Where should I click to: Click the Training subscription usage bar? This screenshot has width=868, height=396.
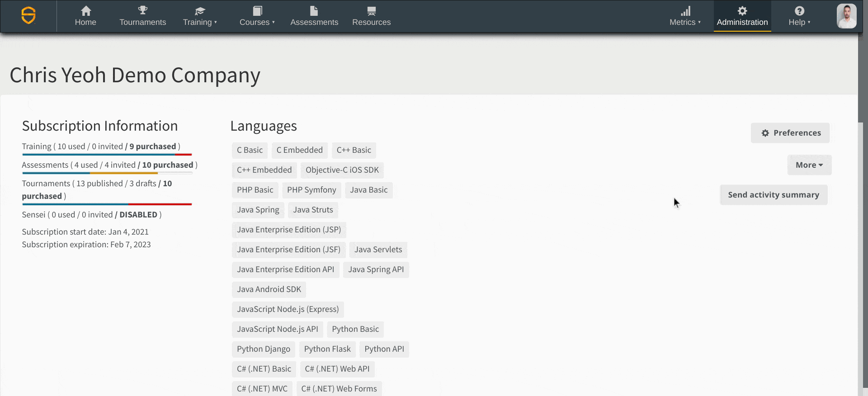tap(107, 155)
